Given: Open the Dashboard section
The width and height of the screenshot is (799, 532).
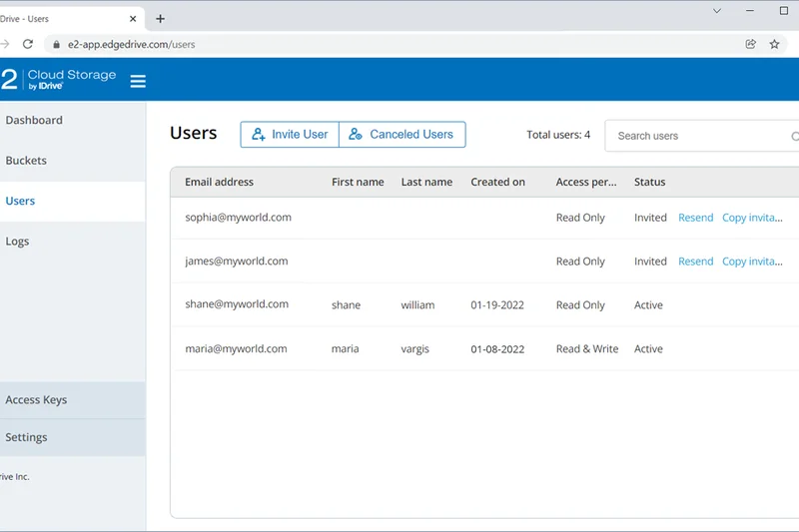Looking at the screenshot, I should click(x=34, y=120).
